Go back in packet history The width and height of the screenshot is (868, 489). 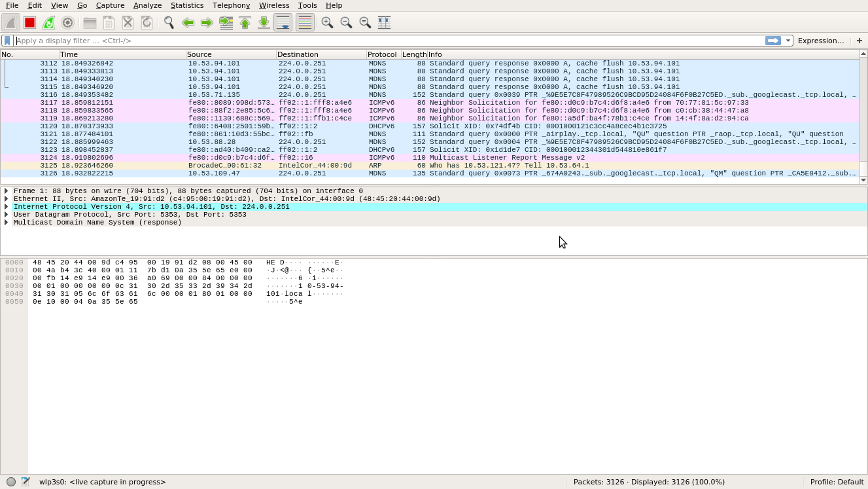(x=188, y=22)
